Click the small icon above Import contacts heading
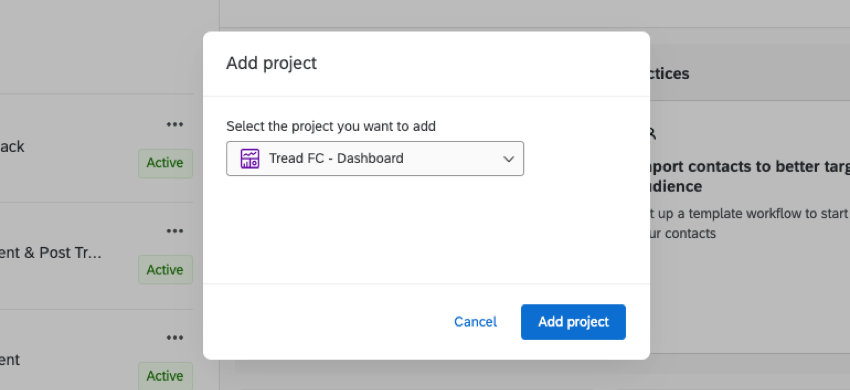 (653, 133)
